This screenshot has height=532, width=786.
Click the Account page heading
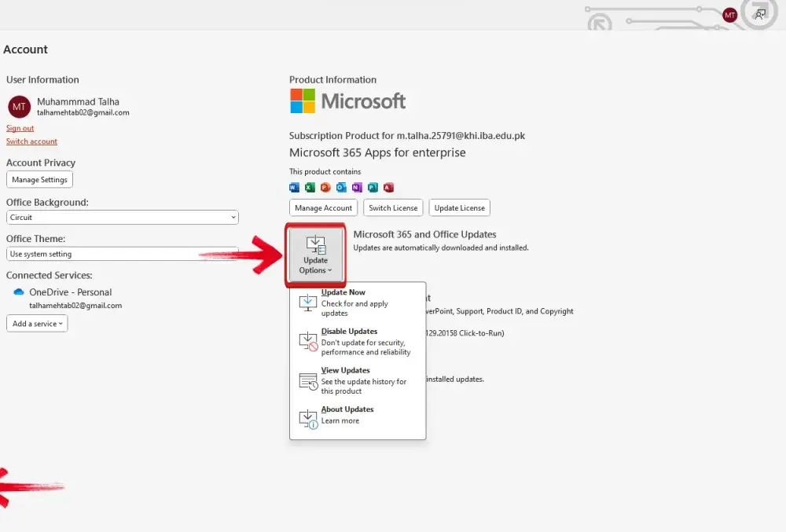click(26, 50)
